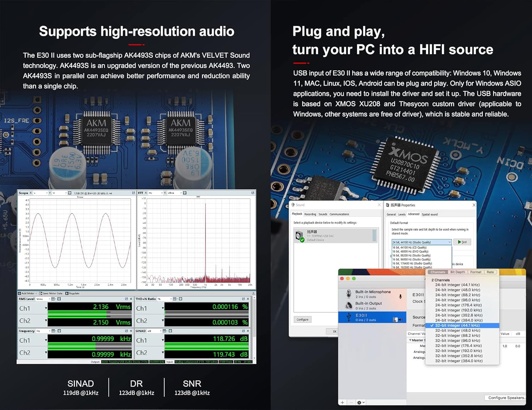Toggle the speaker mute icon next to E30II
This screenshot has height=410, width=532.
400,319
